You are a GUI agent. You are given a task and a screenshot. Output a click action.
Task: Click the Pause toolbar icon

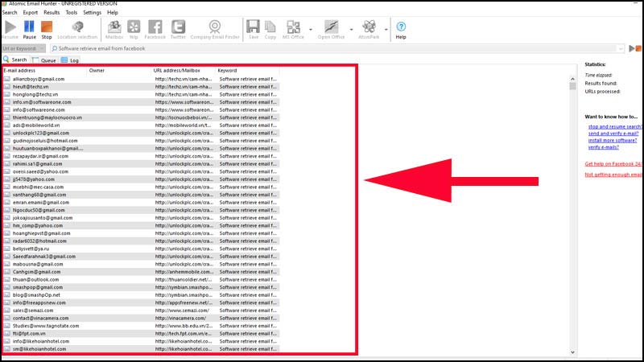click(x=29, y=29)
